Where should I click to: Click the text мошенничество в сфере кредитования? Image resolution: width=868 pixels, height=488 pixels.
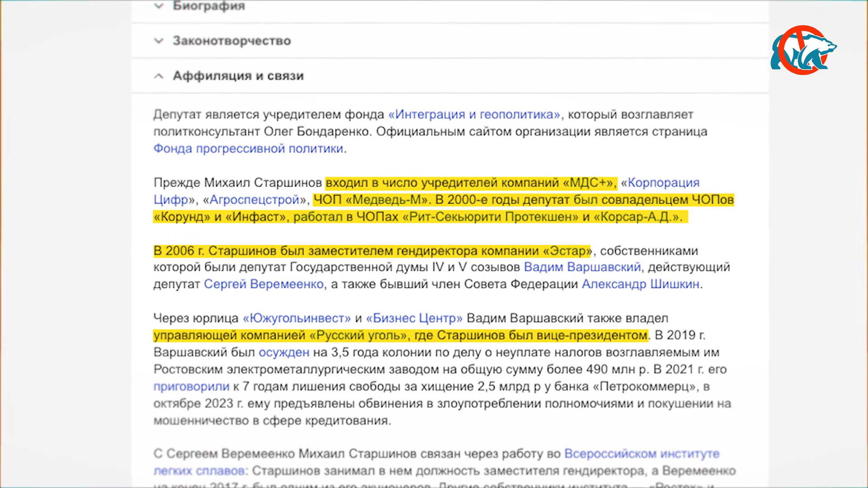(272, 420)
